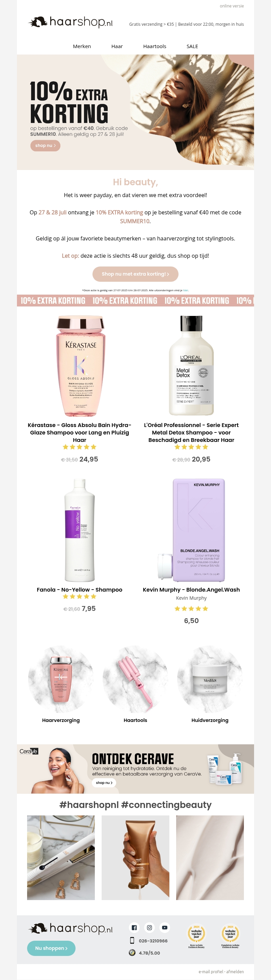Screen dimensions: 271x980
Task: Click the Beste website award badge
Action: pyautogui.click(x=196, y=937)
